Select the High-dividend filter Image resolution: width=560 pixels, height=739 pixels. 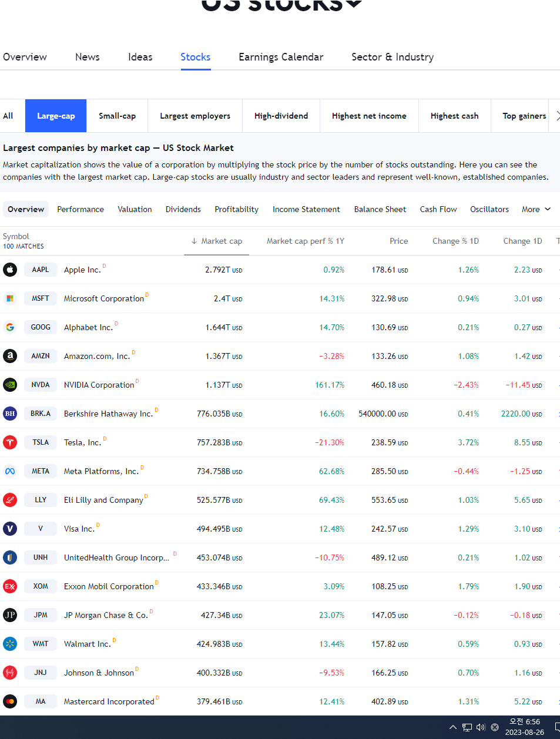tap(281, 116)
